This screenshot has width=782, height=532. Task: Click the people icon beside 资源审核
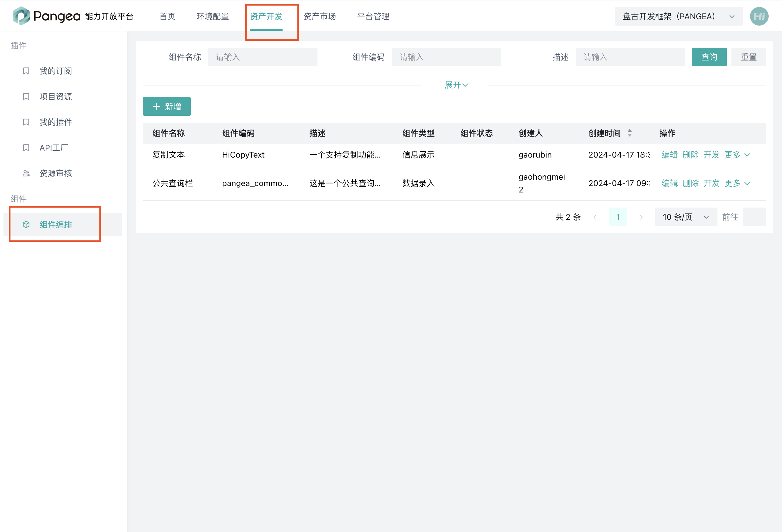tap(26, 173)
